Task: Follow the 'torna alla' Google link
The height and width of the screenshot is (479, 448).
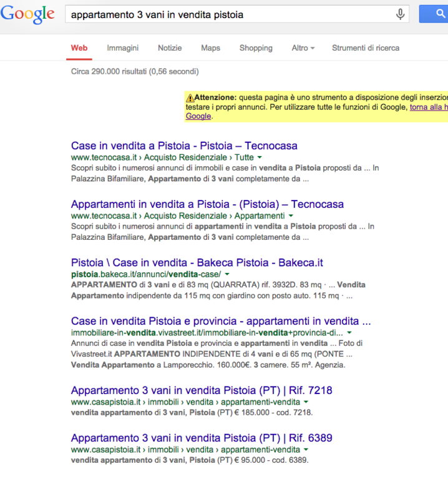Action: click(429, 107)
